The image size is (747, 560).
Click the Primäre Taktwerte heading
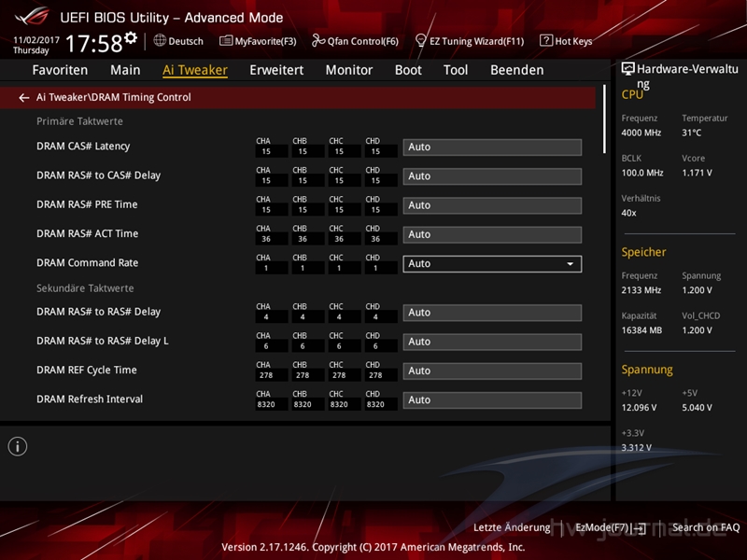[79, 121]
